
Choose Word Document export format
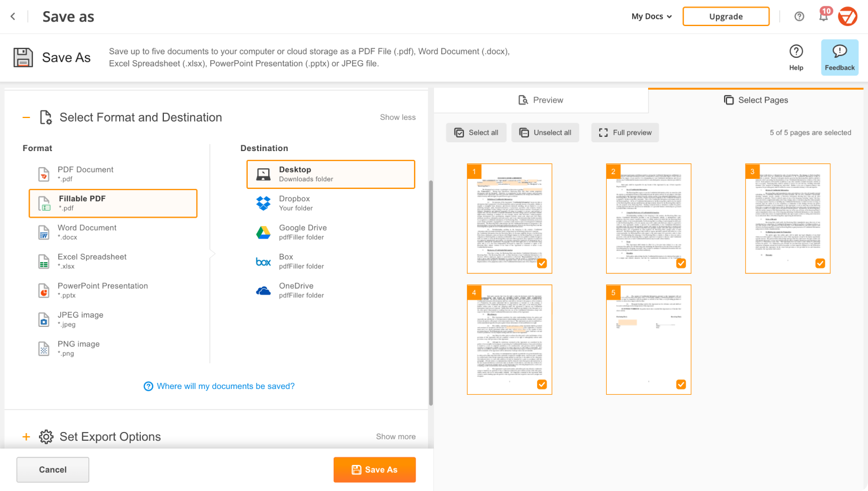pos(87,232)
